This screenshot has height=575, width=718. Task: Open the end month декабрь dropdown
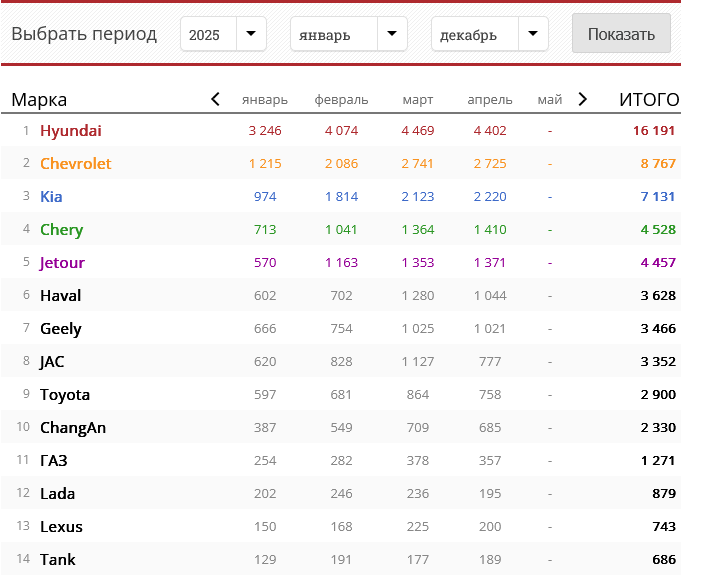[490, 34]
